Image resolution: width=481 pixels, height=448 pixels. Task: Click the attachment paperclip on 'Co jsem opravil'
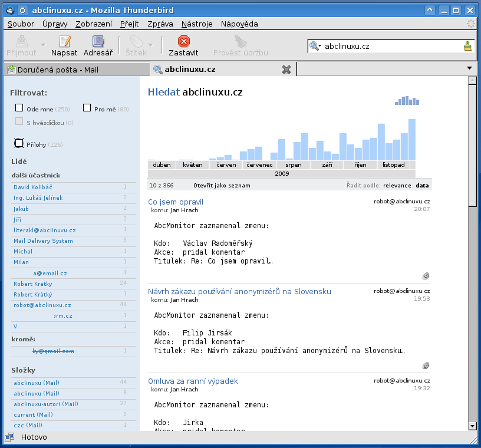click(x=426, y=276)
